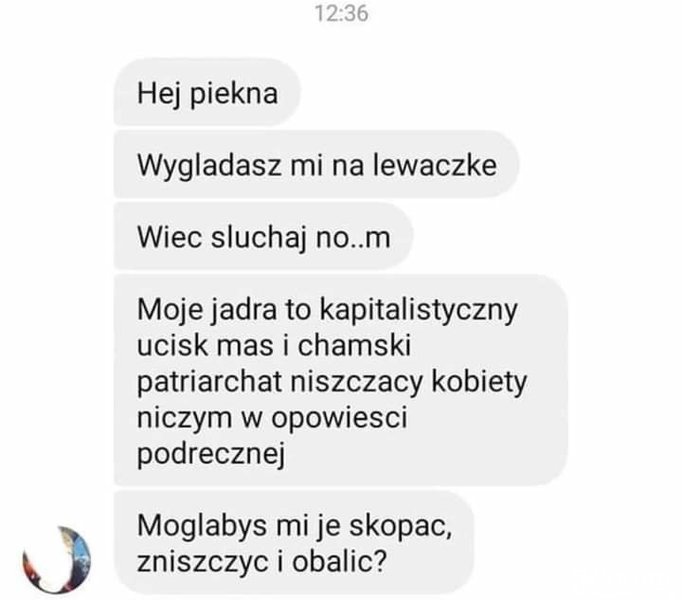Select the 'Hej piekna' message bubble

[207, 92]
